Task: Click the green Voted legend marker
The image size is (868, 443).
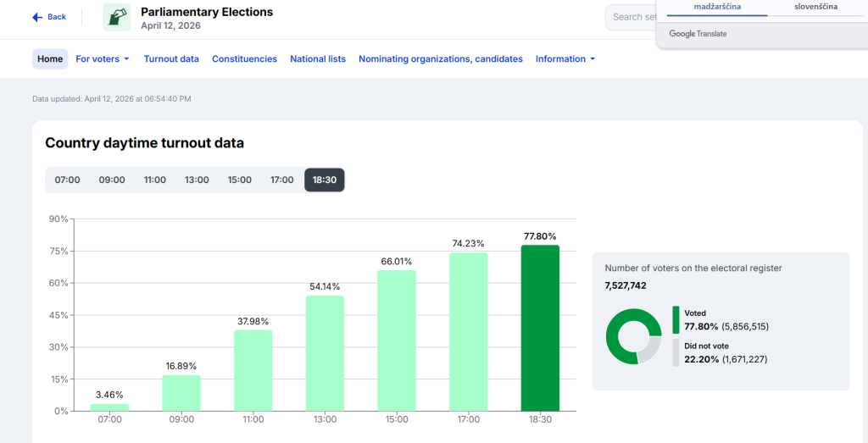Action: point(676,319)
